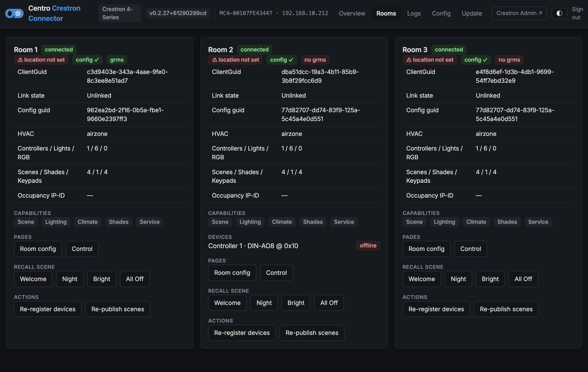Recall Bright scene in Room 2
The width and height of the screenshot is (588, 372).
point(296,303)
